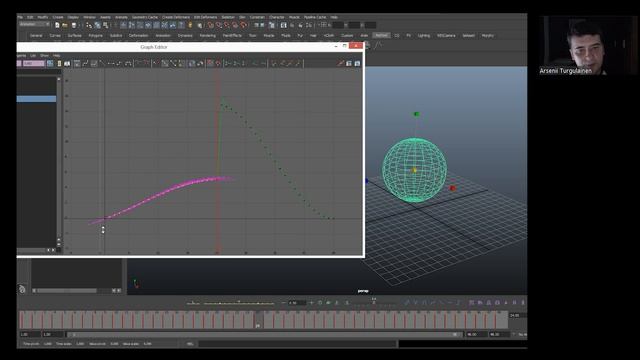Viewport: 640px width, 360px height.
Task: Open the Create Deformers menu
Action: point(176,17)
